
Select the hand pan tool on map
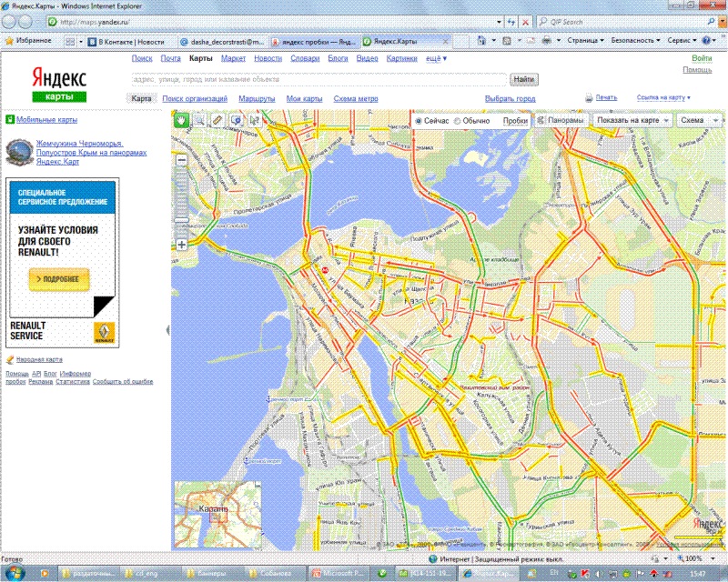[x=182, y=119]
